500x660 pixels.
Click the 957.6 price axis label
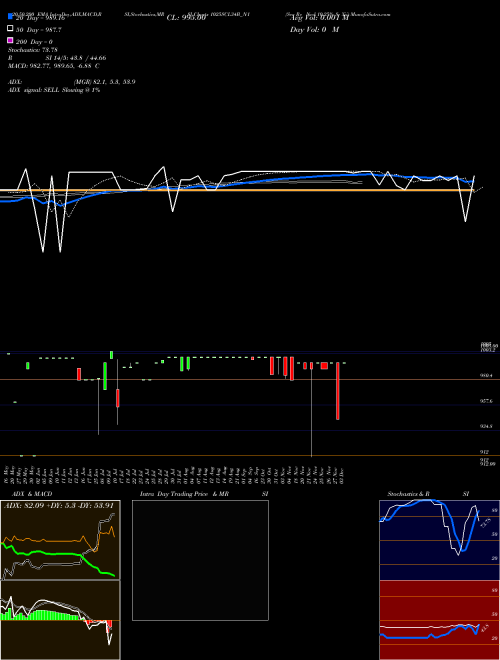486,401
